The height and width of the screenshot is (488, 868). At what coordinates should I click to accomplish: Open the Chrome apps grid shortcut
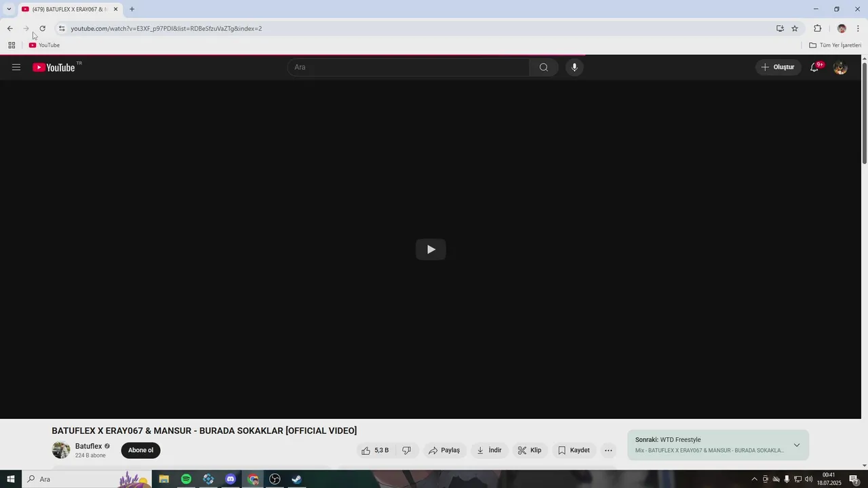point(12,45)
